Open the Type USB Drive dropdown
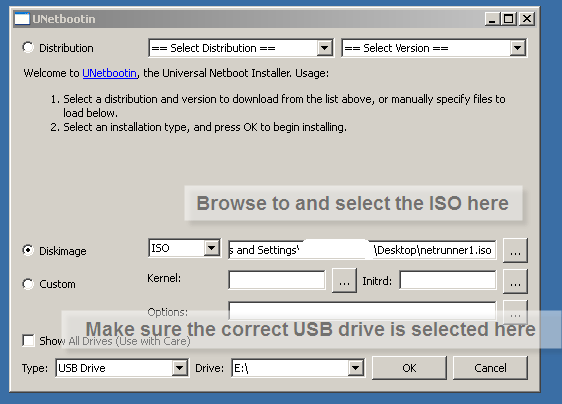 coord(122,368)
